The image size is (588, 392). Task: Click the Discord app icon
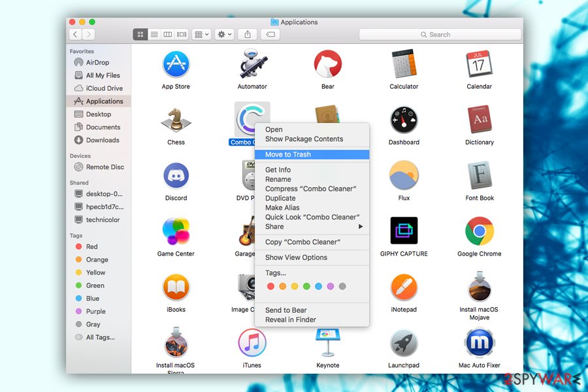click(x=176, y=176)
